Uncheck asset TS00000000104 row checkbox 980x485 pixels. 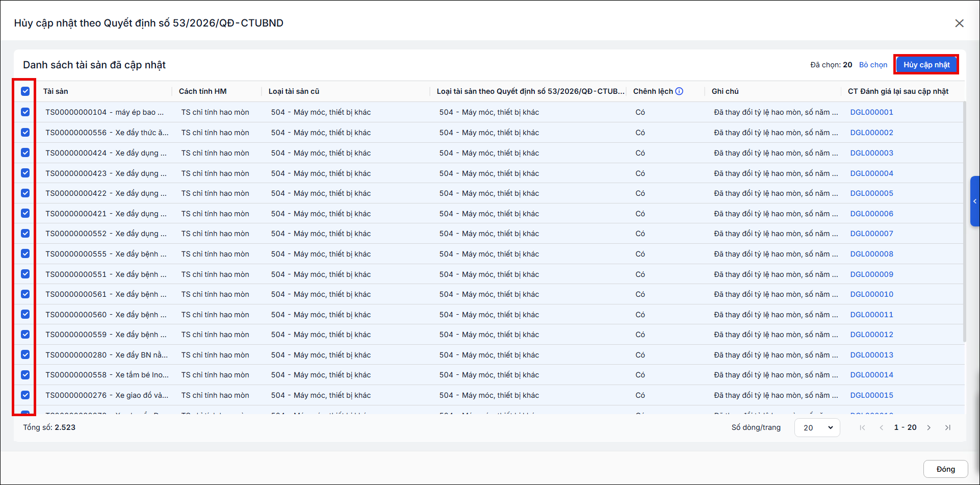[x=25, y=112]
